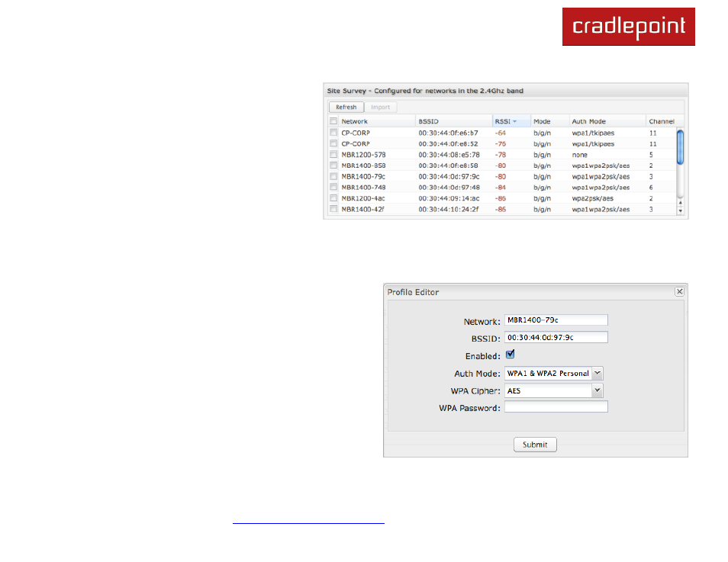Image resolution: width=728 pixels, height=562 pixels.
Task: Click BSSID cell 00:30:44:0f:e8:58
Action: pyautogui.click(x=449, y=165)
